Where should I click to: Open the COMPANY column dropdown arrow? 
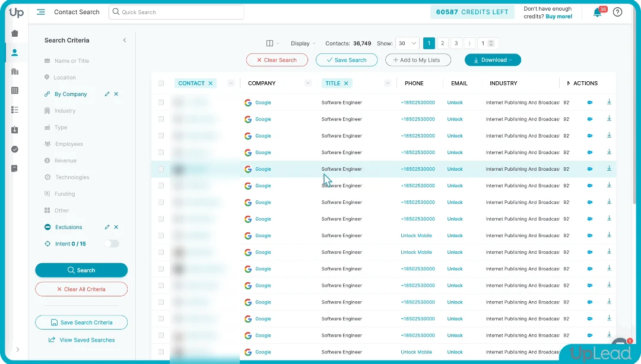308,84
